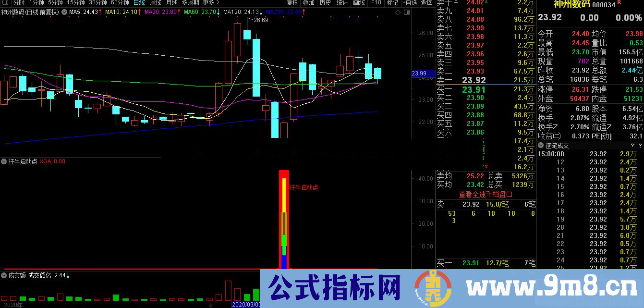Open the 叠加 overlay function
Screen dimensions: 644x308
(308, 2)
